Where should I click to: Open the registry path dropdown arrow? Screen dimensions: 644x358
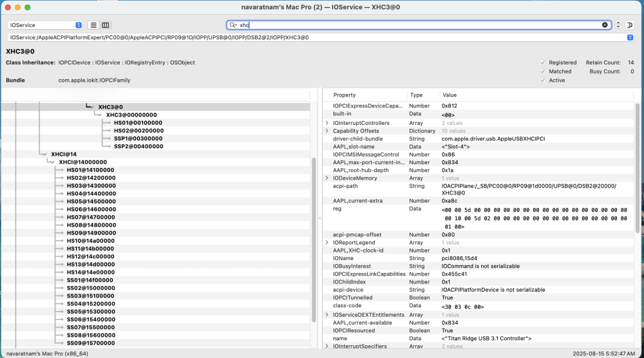[x=630, y=37]
